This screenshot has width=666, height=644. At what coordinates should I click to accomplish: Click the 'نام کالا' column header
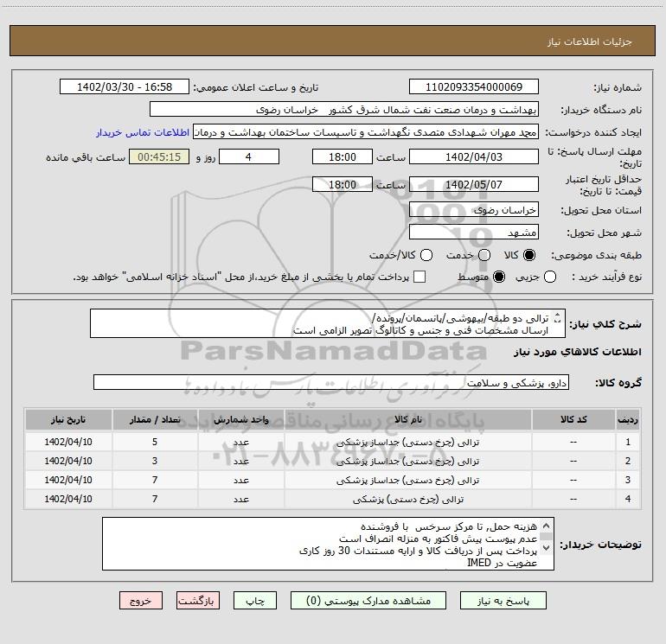click(x=408, y=420)
